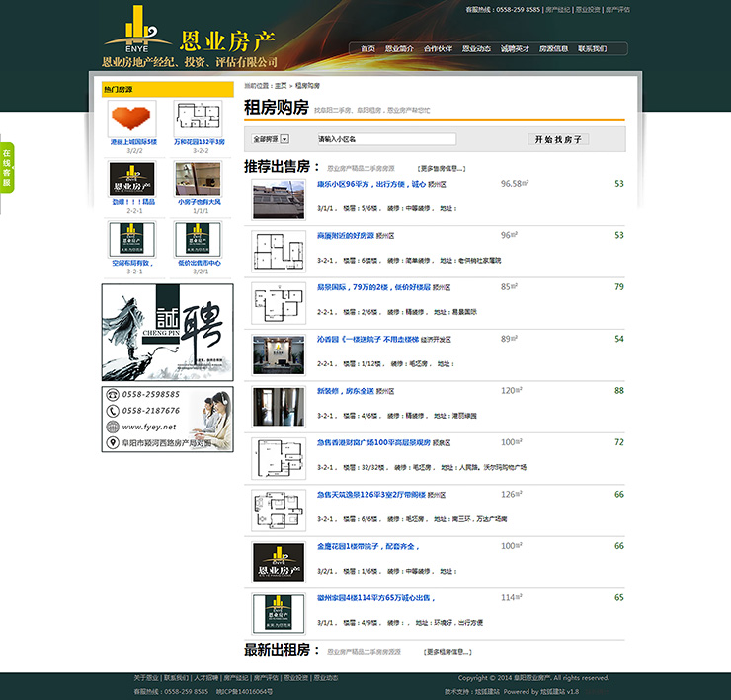This screenshot has height=700, width=731.
Task: Click the 热门房源 section header
Action: click(167, 89)
